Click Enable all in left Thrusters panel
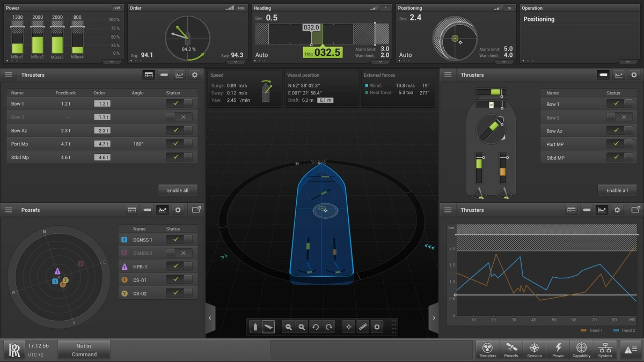This screenshot has height=362, width=644. point(178,190)
